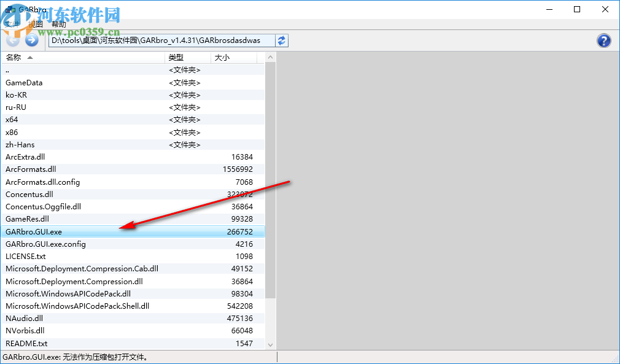620x364 pixels.
Task: Click the forward navigation arrow
Action: coord(32,40)
